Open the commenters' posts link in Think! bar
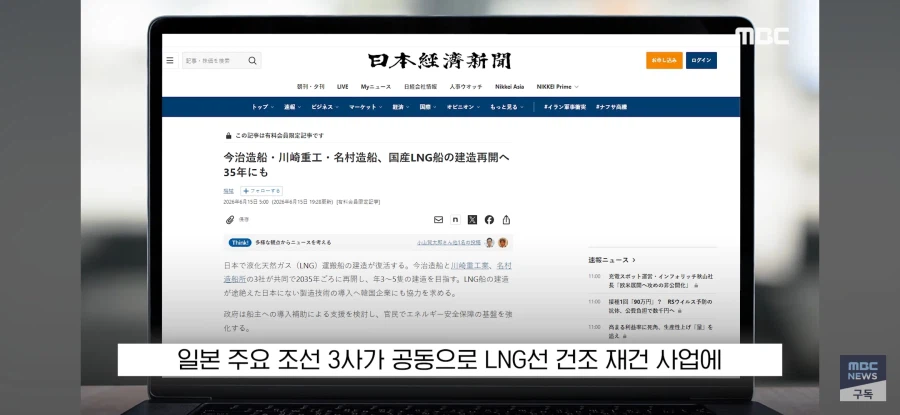This screenshot has width=900, height=415. click(449, 242)
